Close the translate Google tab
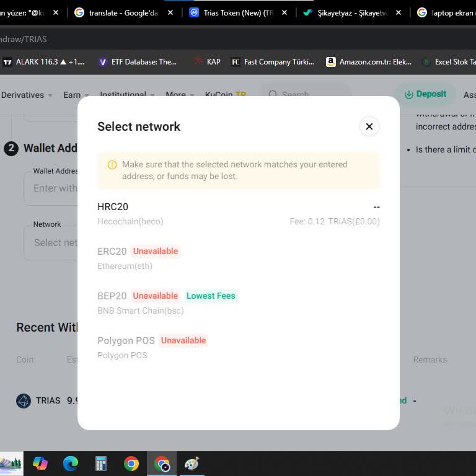The image size is (476, 476). pos(170,13)
